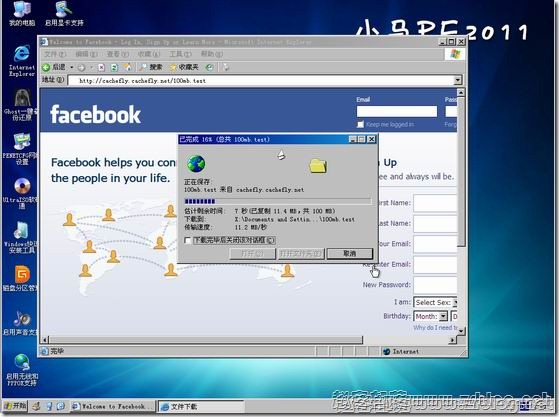
Task: Open the birthday Month dropdown
Action: (x=431, y=316)
